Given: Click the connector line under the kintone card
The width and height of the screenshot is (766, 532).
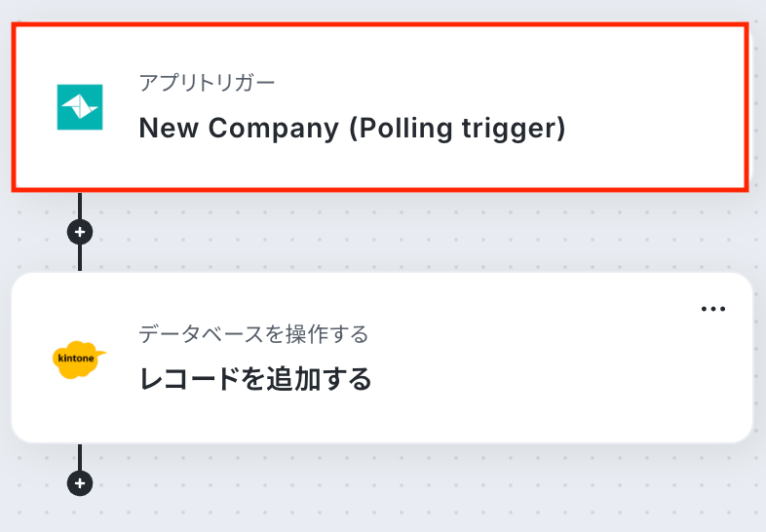Looking at the screenshot, I should click(x=80, y=457).
